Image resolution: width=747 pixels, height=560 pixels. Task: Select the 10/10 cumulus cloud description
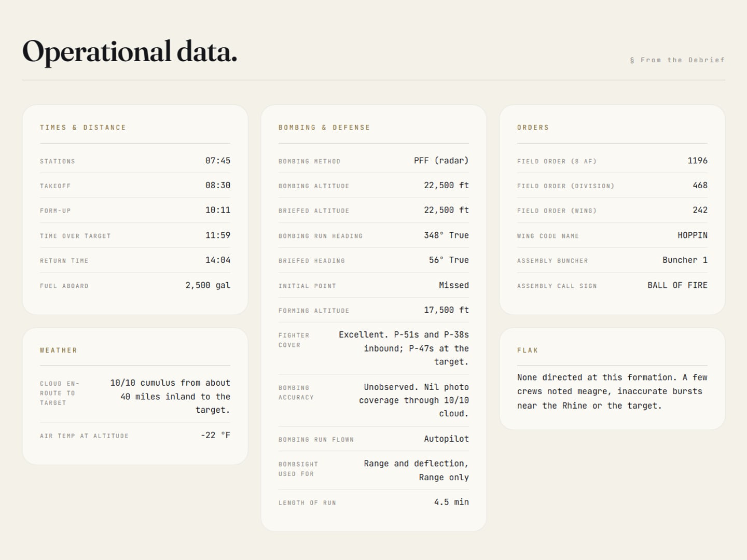click(170, 397)
